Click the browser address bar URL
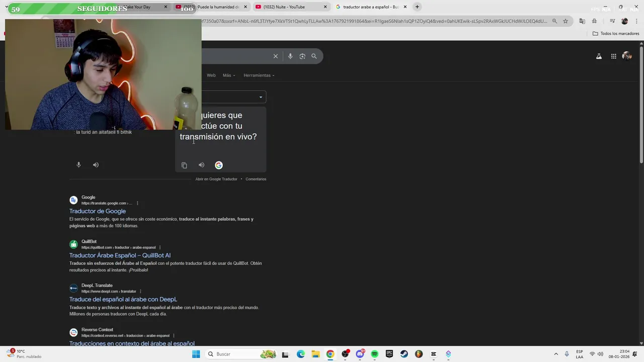The height and width of the screenshot is (362, 644). click(x=374, y=21)
